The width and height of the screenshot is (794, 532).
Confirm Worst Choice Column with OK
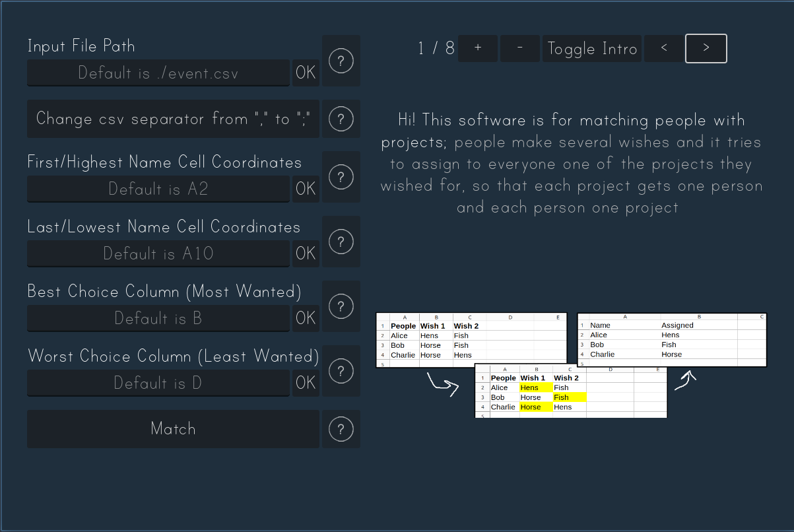pos(306,383)
